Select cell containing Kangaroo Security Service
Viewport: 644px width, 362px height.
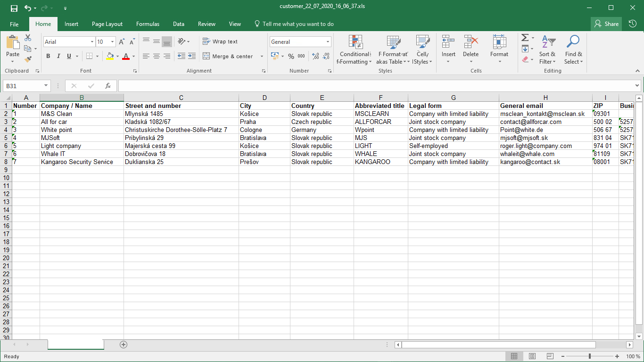coord(82,162)
